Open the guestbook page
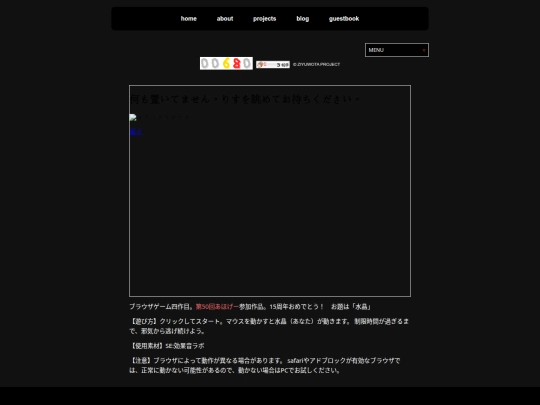540x405 pixels. pos(344,19)
